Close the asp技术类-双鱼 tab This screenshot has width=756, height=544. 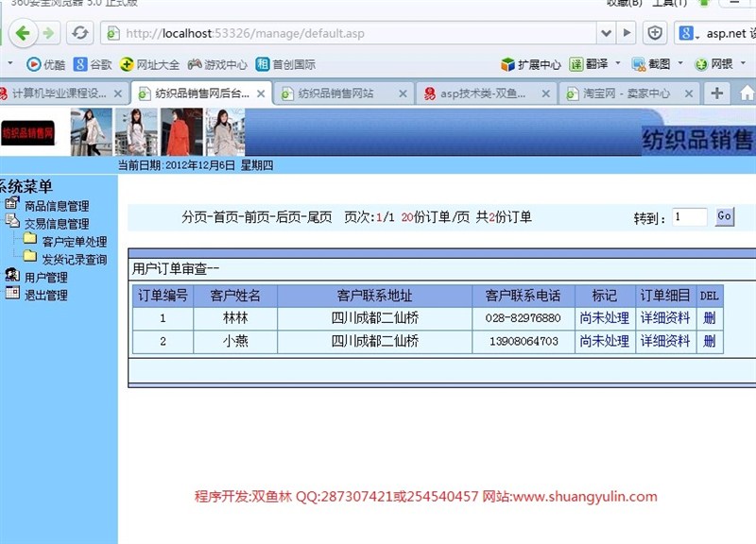click(x=546, y=93)
